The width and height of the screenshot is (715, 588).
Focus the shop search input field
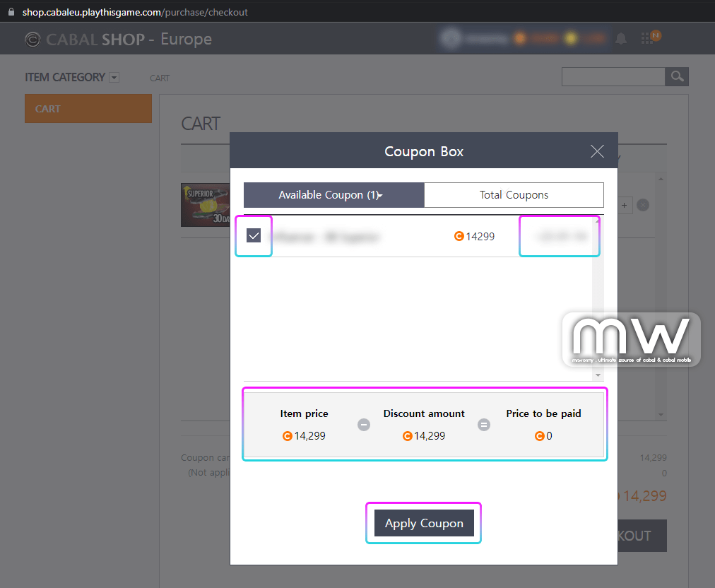[x=613, y=76]
